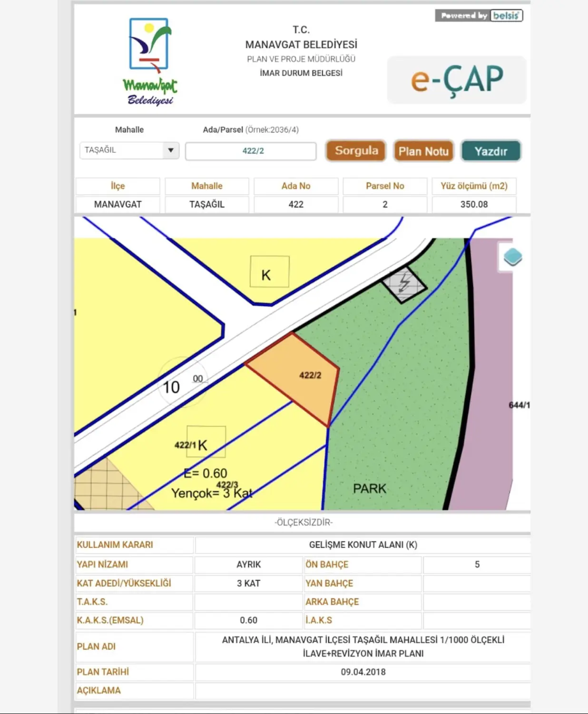Click parcel label 644/1 on the map
588x714 pixels.
(x=519, y=405)
